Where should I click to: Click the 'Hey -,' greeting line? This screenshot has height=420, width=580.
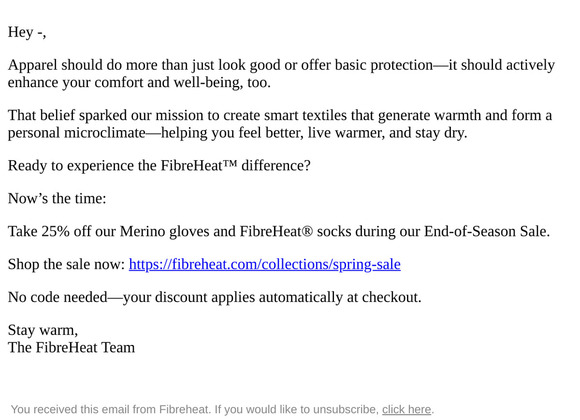[27, 32]
